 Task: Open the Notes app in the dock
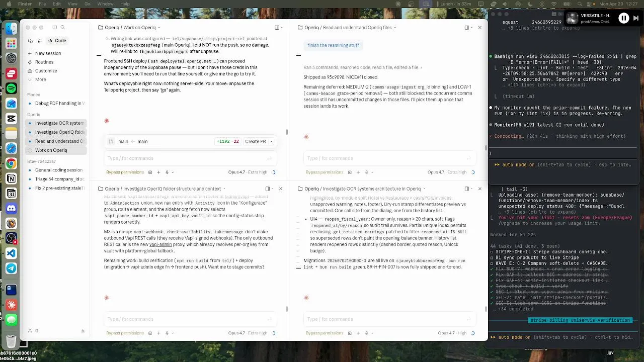(x=11, y=133)
